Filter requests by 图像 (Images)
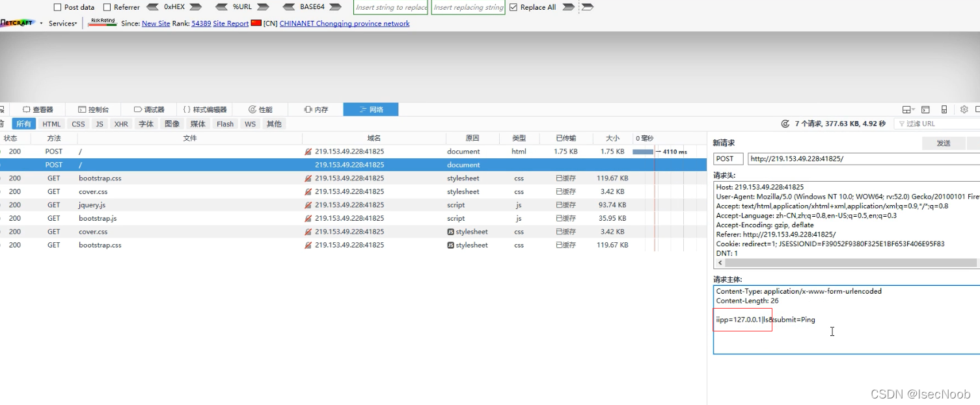 [x=172, y=124]
